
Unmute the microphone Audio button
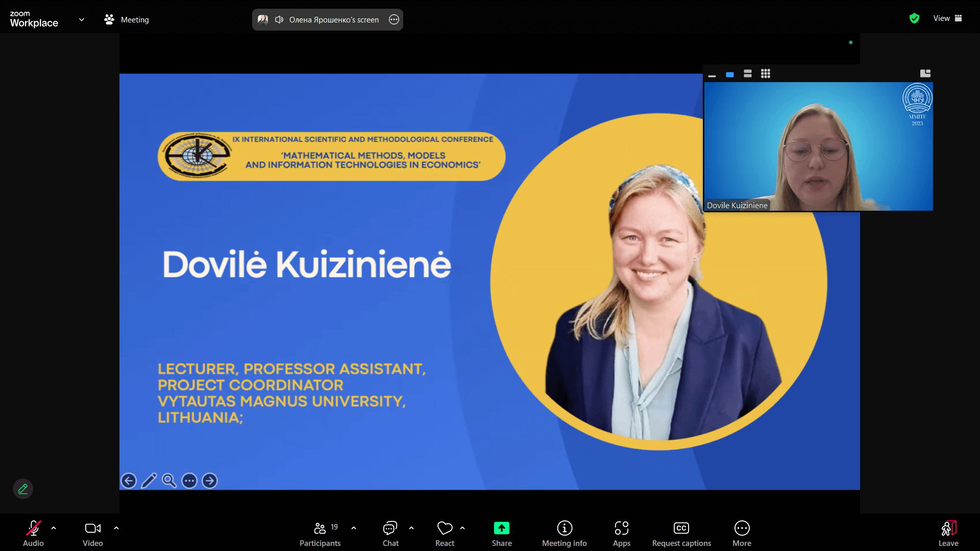tap(33, 534)
